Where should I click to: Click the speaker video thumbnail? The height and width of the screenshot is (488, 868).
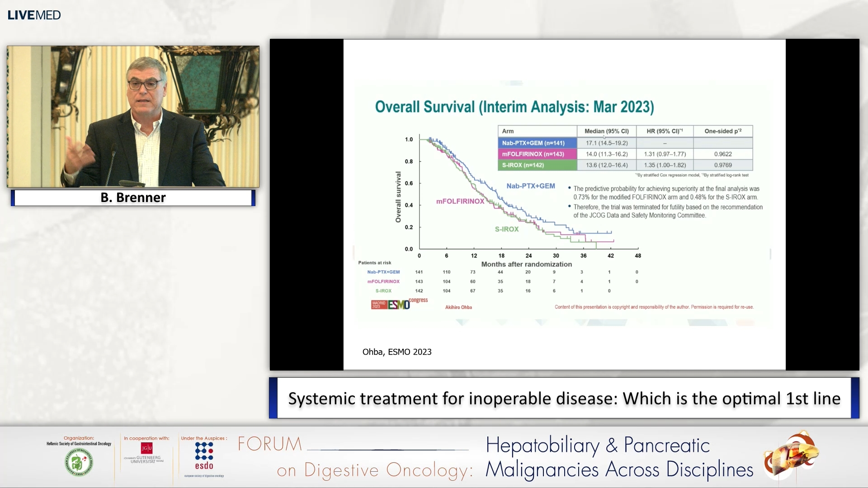(x=133, y=117)
